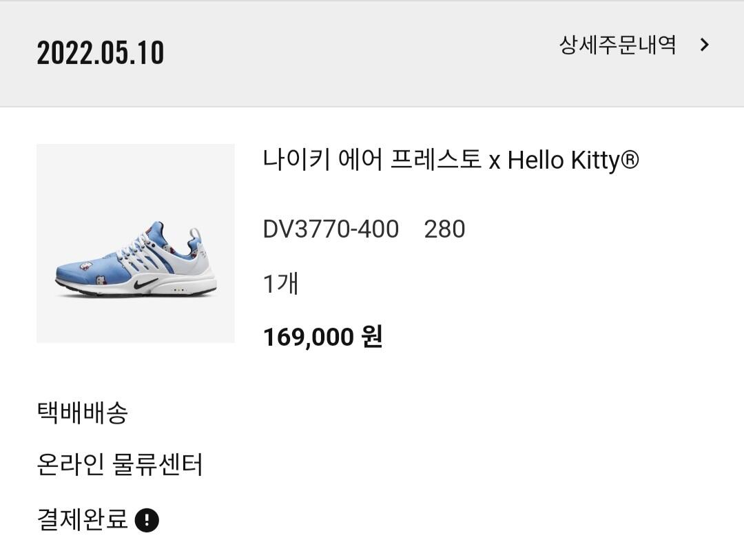Open the 상세주문내역 order details link

point(617,45)
